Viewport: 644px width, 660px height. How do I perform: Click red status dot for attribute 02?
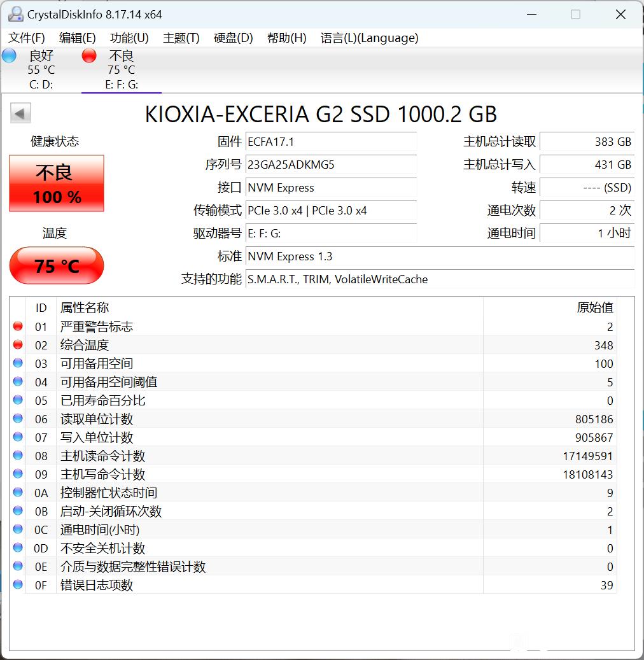pyautogui.click(x=18, y=345)
